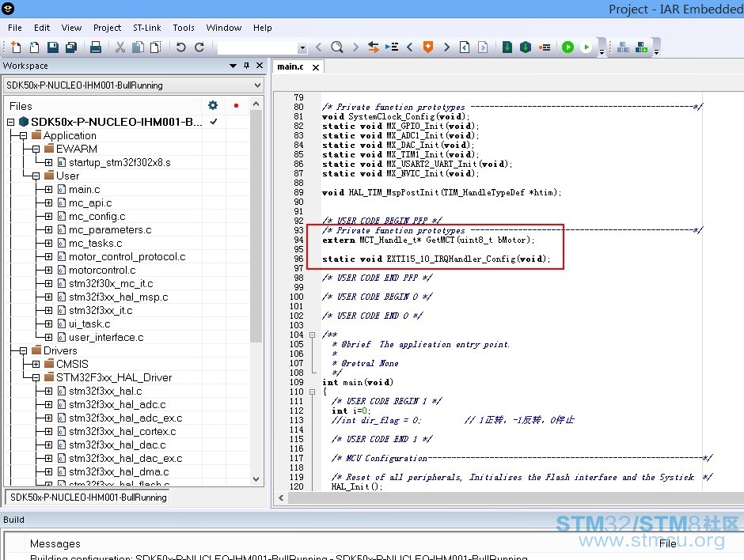This screenshot has width=744, height=560.
Task: Go to the next bookmark
Action: tap(446, 47)
